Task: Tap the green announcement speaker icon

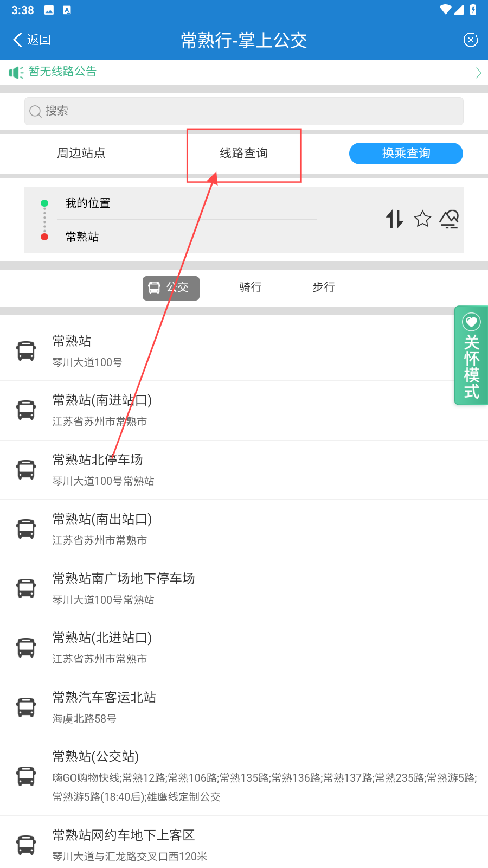Action: coord(16,72)
